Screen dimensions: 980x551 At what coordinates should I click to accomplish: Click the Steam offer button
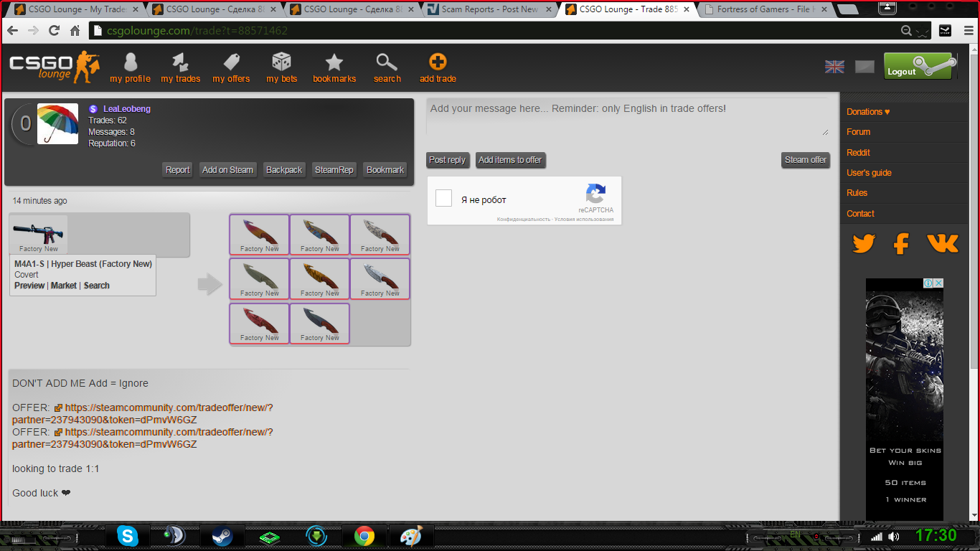[x=805, y=160]
